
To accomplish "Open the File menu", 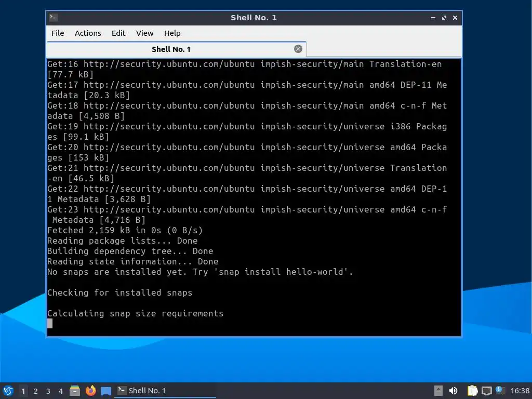I will pos(58,33).
